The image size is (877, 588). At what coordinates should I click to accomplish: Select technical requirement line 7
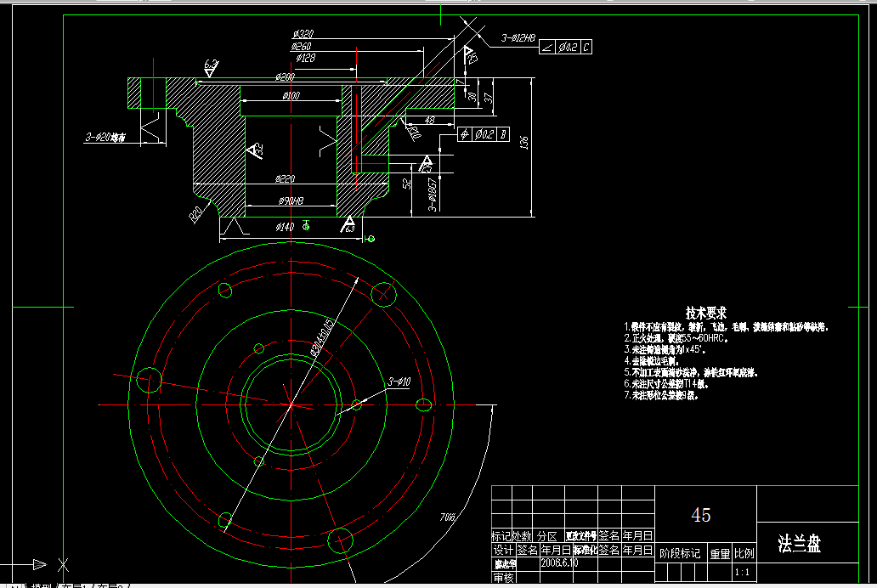pos(661,395)
